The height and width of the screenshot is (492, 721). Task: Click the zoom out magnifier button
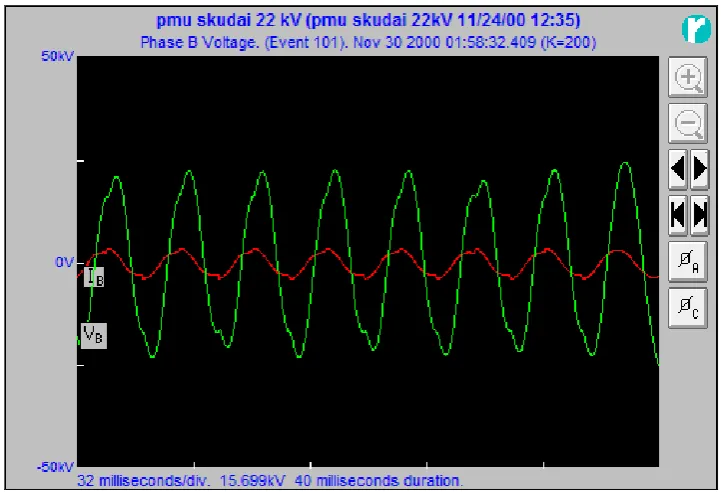688,123
